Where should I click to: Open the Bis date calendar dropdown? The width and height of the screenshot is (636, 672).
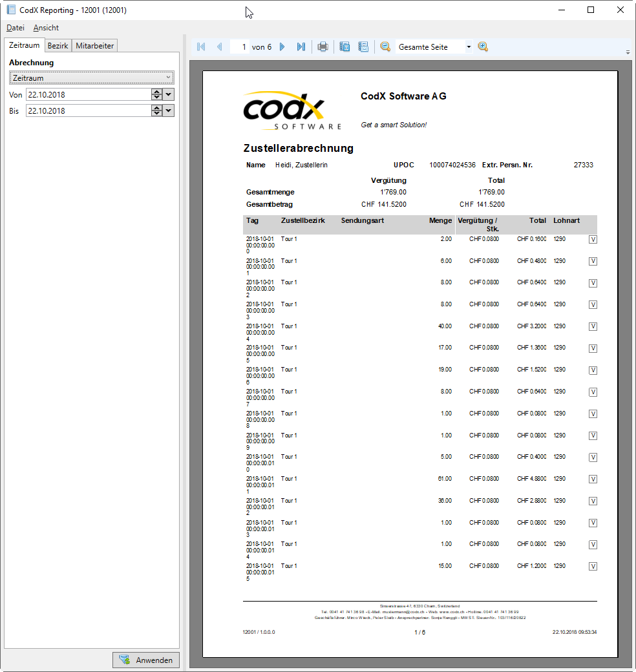coord(169,110)
